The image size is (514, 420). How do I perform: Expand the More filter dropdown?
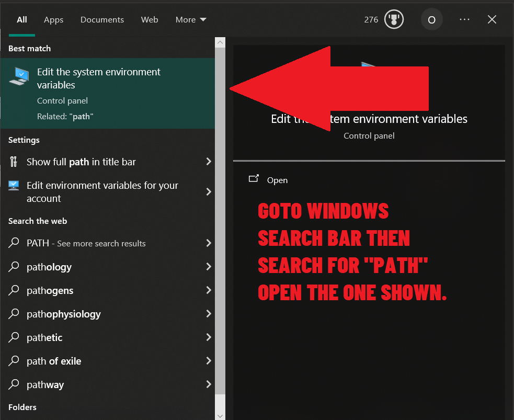click(191, 20)
